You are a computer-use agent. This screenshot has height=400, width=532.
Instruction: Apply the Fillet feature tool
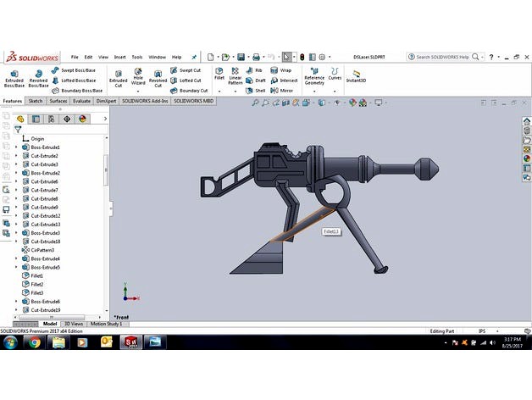point(219,74)
